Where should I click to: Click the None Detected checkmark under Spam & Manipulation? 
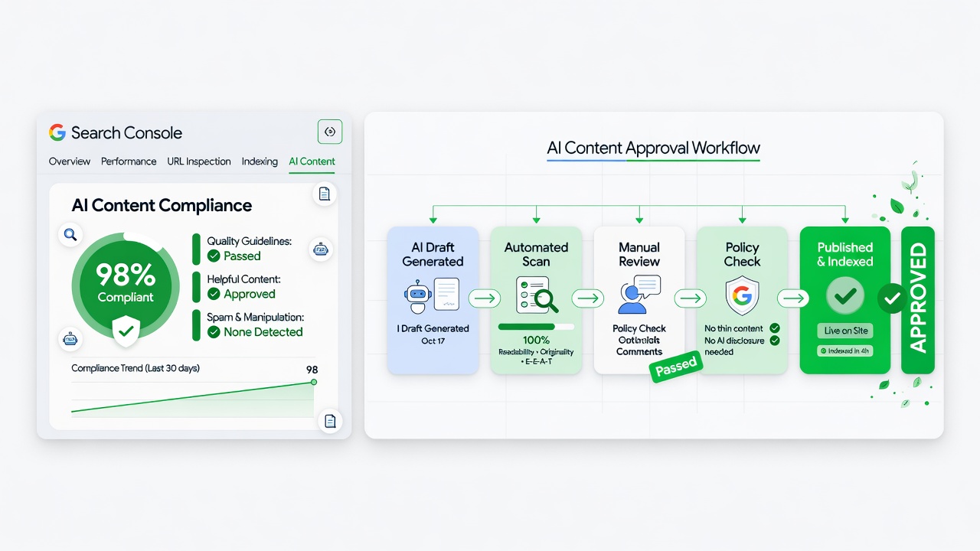(214, 332)
